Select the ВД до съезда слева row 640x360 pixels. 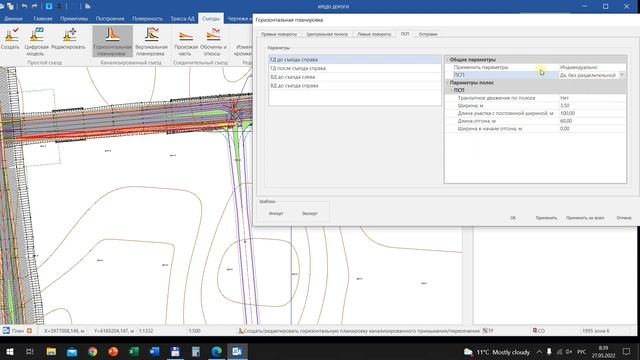click(x=355, y=77)
